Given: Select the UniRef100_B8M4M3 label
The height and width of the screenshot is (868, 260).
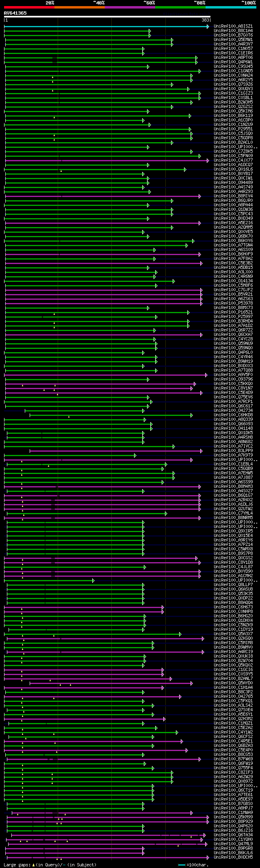Looking at the screenshot, I should point(233,487).
